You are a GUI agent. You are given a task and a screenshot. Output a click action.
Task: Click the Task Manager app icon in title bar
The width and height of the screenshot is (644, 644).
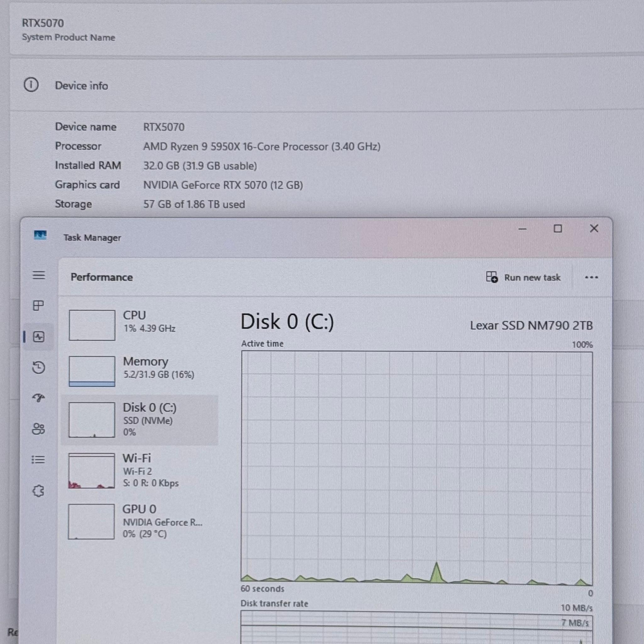point(40,235)
